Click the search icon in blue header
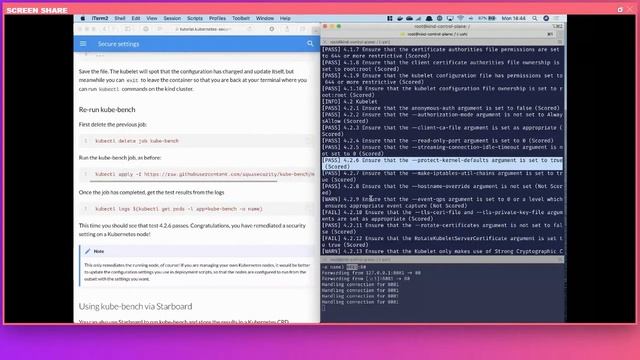 [310, 44]
